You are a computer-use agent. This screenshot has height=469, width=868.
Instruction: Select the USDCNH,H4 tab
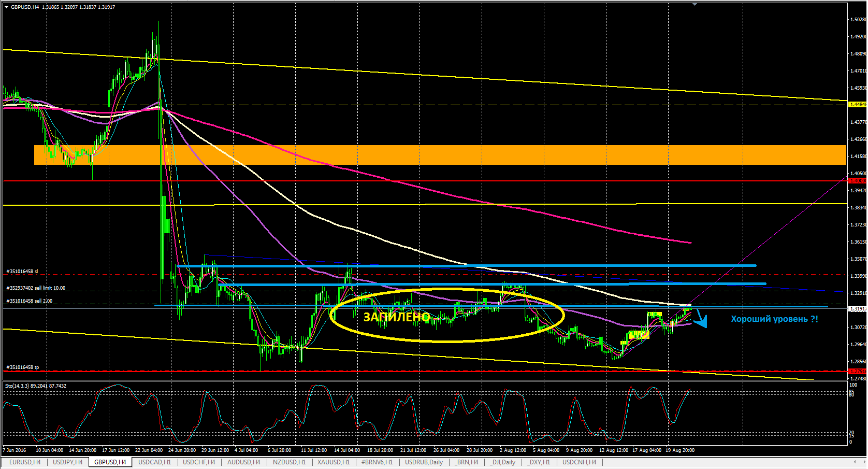579,462
